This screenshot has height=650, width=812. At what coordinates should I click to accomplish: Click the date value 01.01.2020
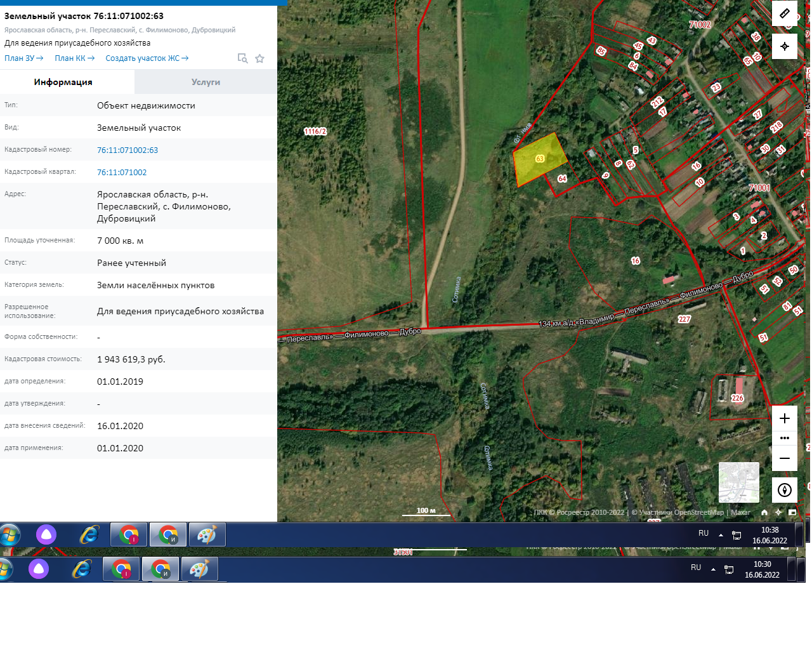coord(120,448)
